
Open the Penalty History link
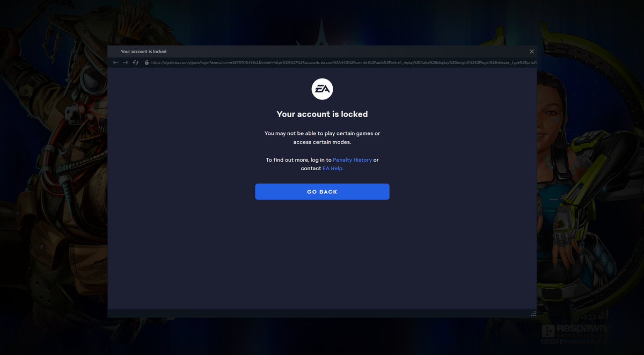click(352, 160)
